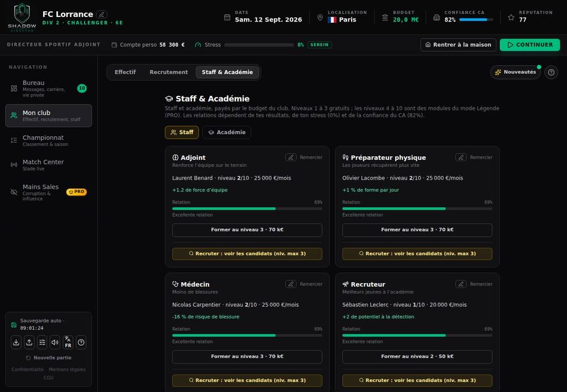Click the Sauvegarde auto timestamp
The width and height of the screenshot is (567, 392).
(32, 328)
